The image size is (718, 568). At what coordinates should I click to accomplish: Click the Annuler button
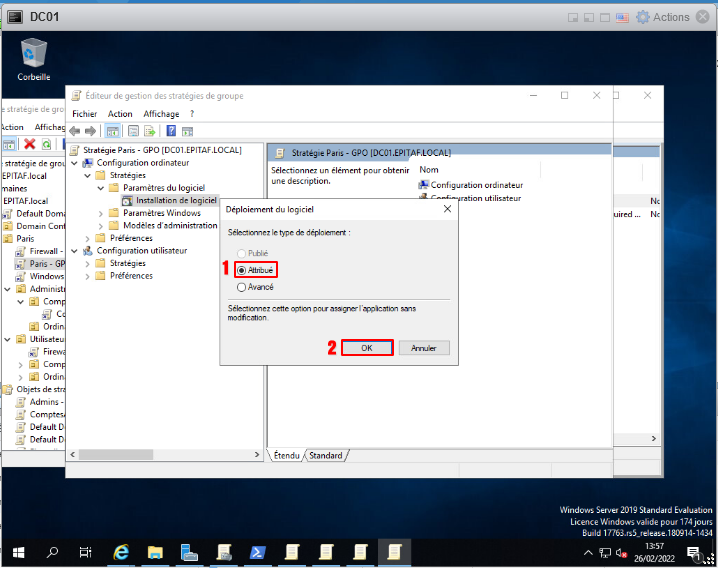tap(424, 348)
